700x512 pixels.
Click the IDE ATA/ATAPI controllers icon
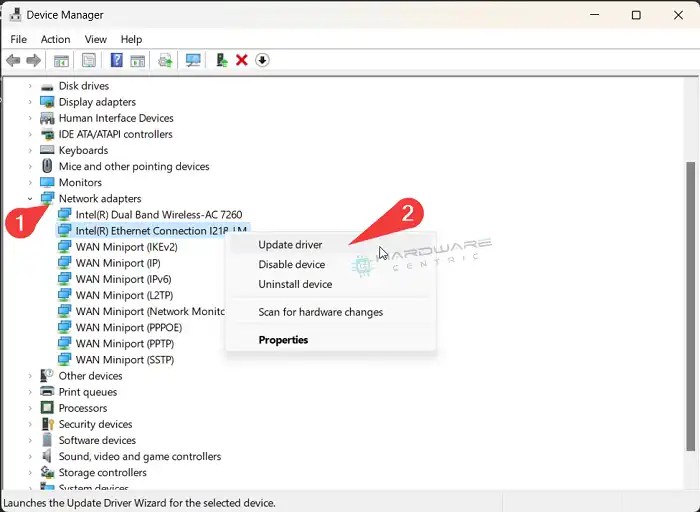[47, 134]
